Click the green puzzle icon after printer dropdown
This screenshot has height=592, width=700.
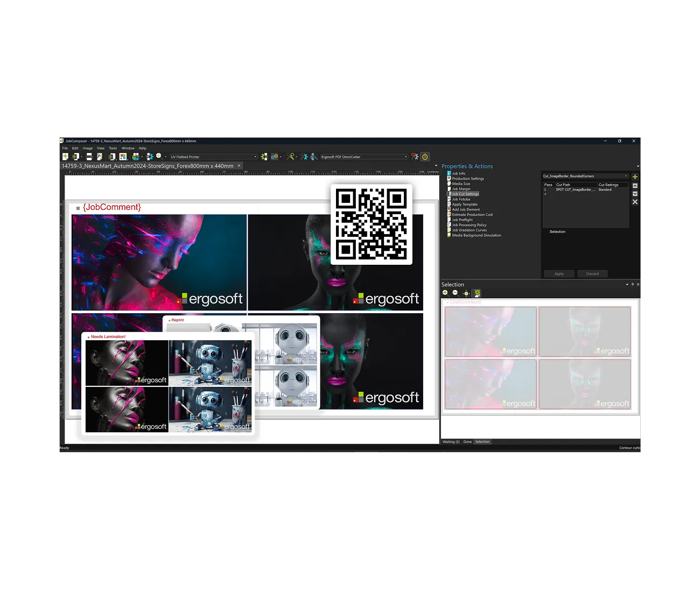264,157
